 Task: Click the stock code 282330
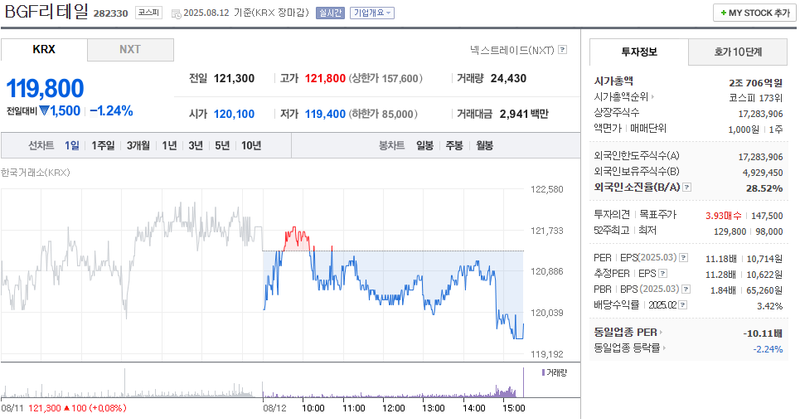[x=111, y=13]
